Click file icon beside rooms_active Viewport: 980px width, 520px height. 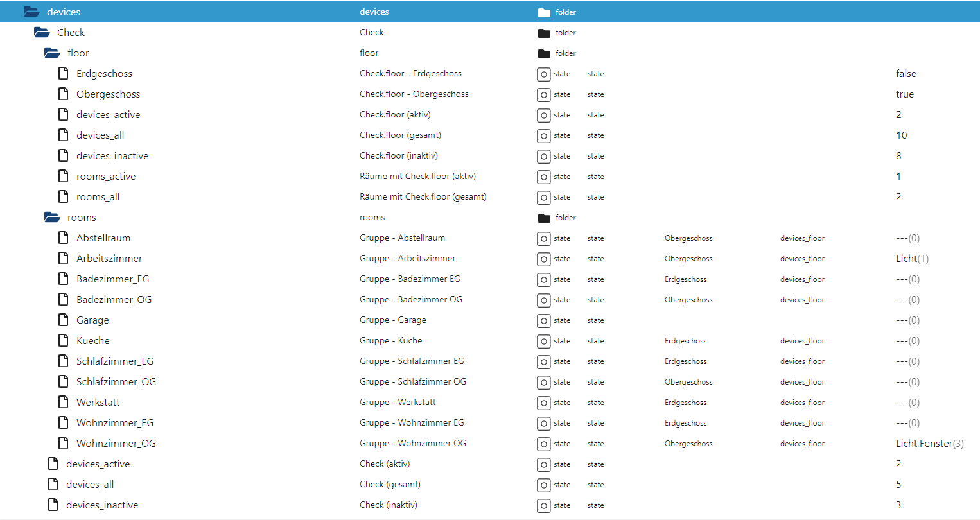point(64,176)
